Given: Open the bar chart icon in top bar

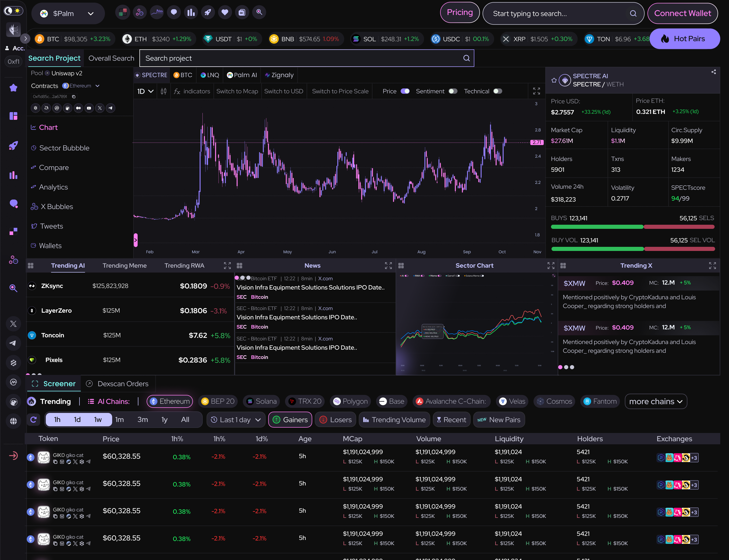Looking at the screenshot, I should point(191,13).
